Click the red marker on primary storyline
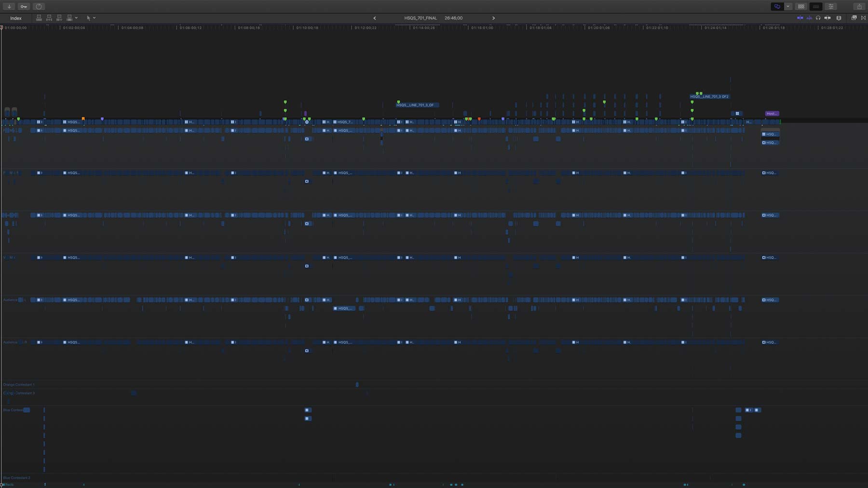 (x=479, y=119)
